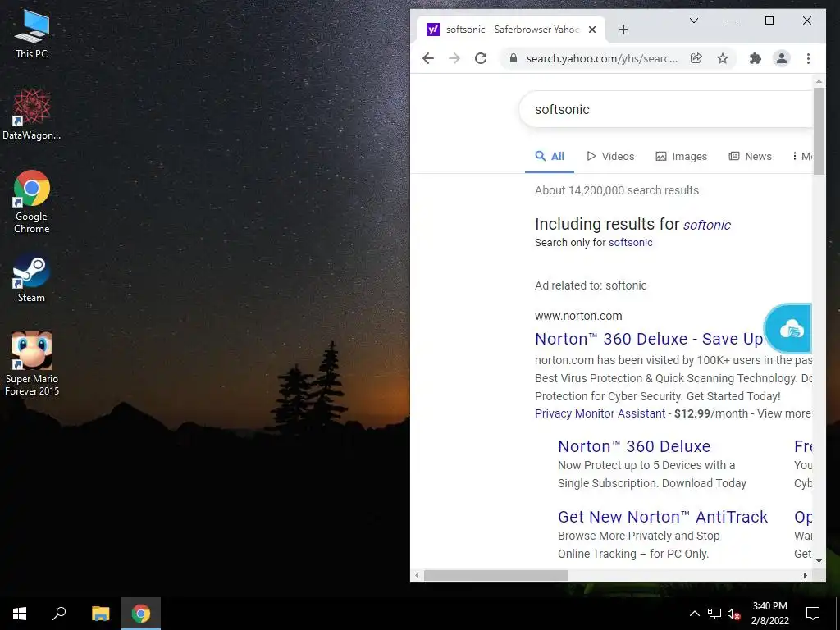This screenshot has width=840, height=630.
Task: Open Norton 360 Deluxe - Save Up ad
Action: [649, 339]
